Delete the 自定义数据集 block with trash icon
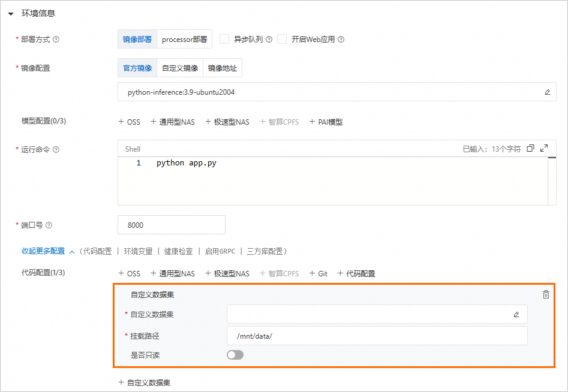The height and width of the screenshot is (392, 568). (x=546, y=295)
